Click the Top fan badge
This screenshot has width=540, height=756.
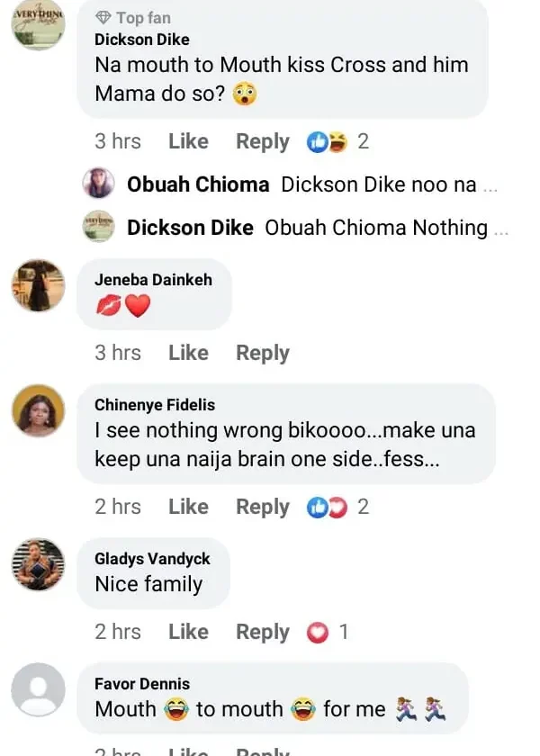(x=132, y=17)
